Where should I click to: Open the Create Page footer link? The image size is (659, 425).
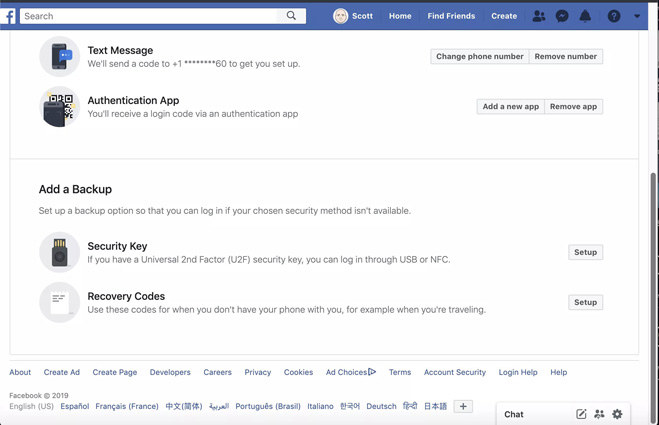pos(115,372)
